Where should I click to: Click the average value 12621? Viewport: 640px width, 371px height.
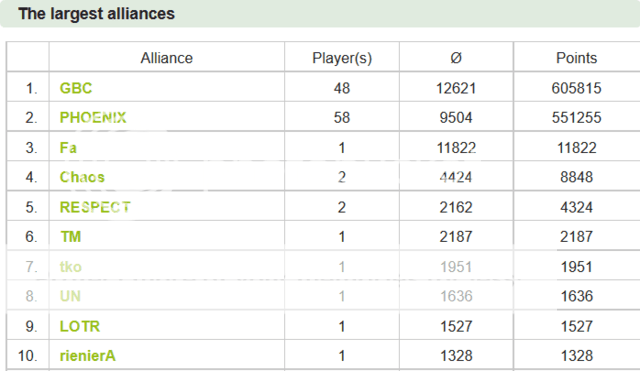click(x=456, y=88)
